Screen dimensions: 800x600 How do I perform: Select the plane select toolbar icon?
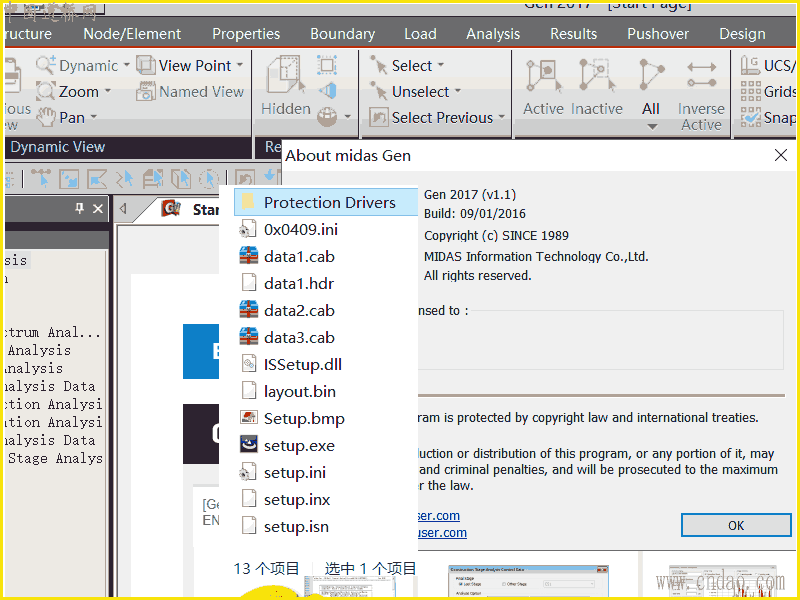tap(153, 179)
